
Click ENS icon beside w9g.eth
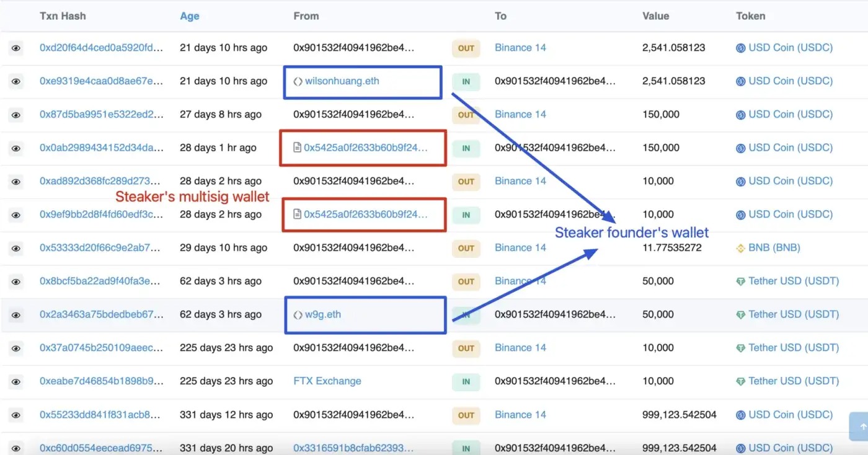coord(298,315)
